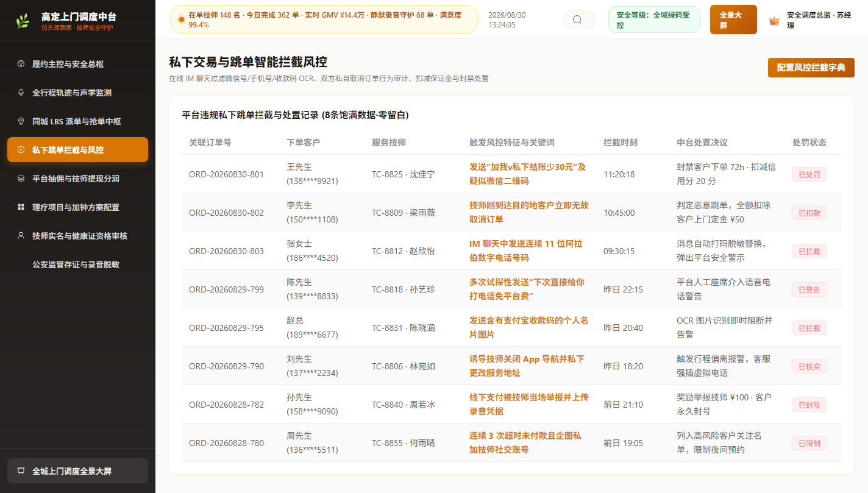Click the person icon beside 技师实名与健康证资格审核

pos(21,236)
